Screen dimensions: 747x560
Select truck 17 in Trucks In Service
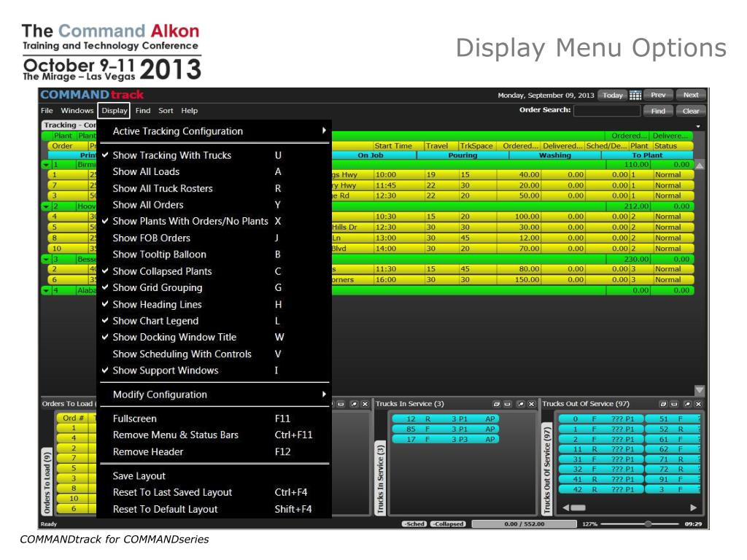tap(446, 439)
